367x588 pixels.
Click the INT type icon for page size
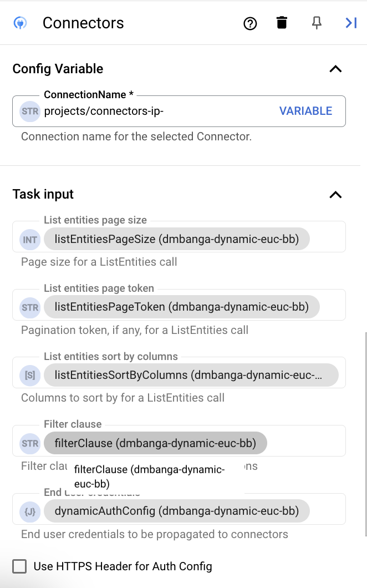29,239
